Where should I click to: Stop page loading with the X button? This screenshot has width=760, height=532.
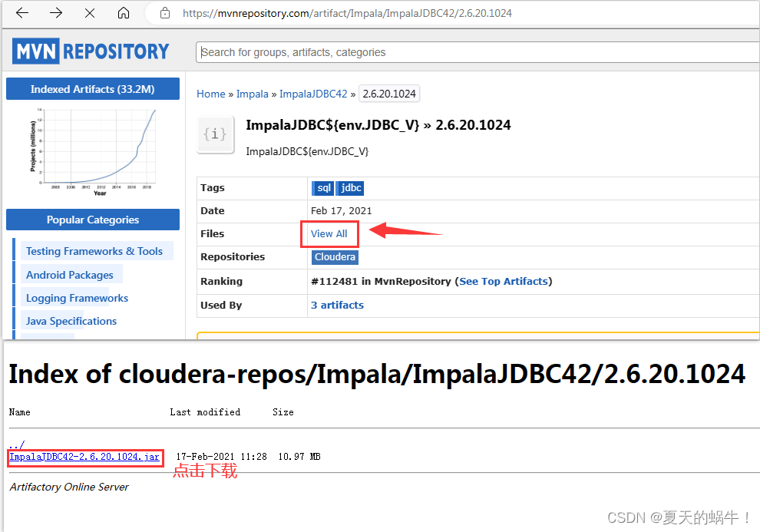[90, 13]
